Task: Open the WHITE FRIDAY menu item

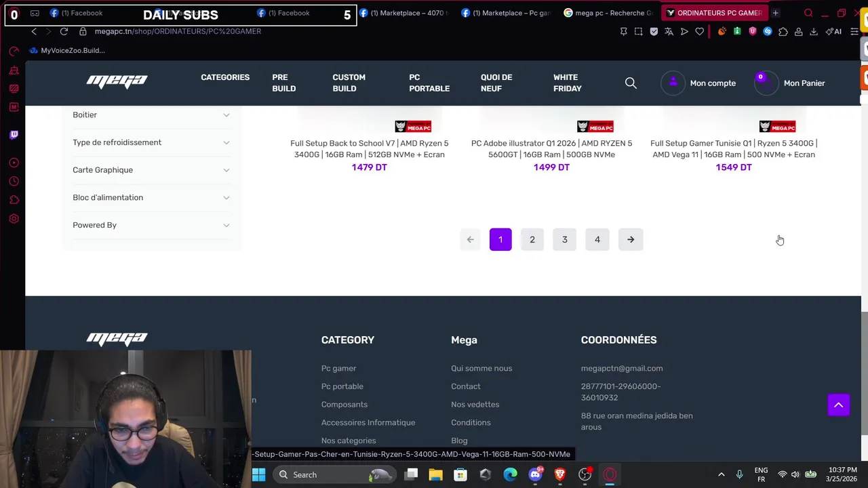Action: pos(567,83)
